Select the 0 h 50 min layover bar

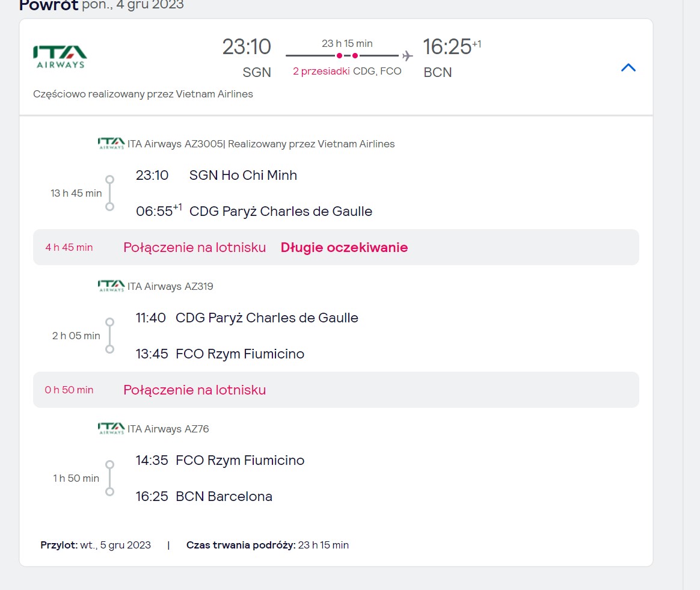tap(336, 390)
